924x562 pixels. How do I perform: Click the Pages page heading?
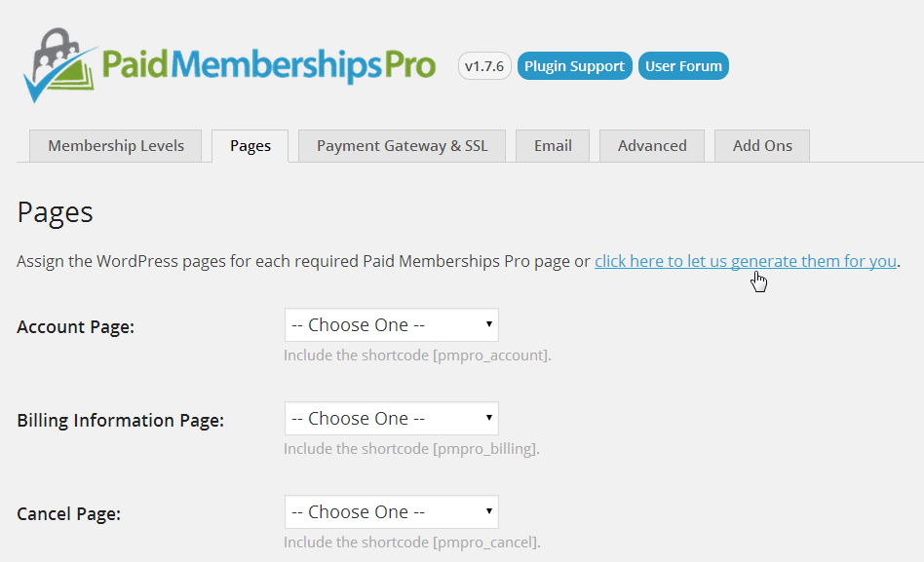tap(54, 212)
